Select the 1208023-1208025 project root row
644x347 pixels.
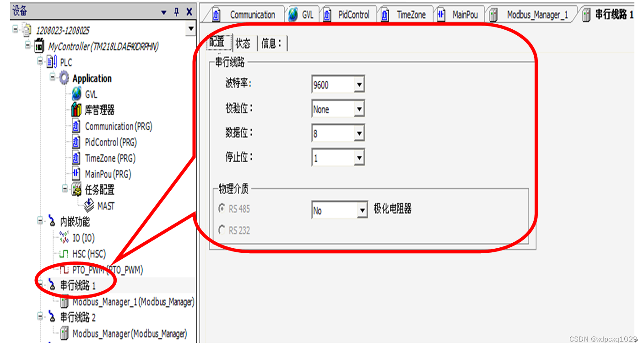tap(63, 31)
